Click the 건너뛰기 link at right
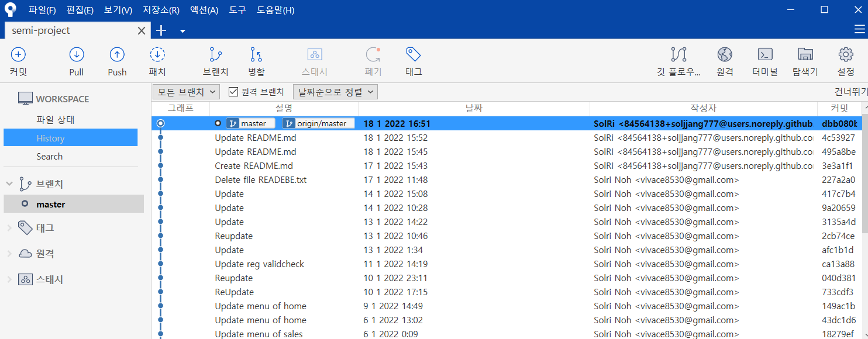868x339 pixels. pyautogui.click(x=851, y=92)
